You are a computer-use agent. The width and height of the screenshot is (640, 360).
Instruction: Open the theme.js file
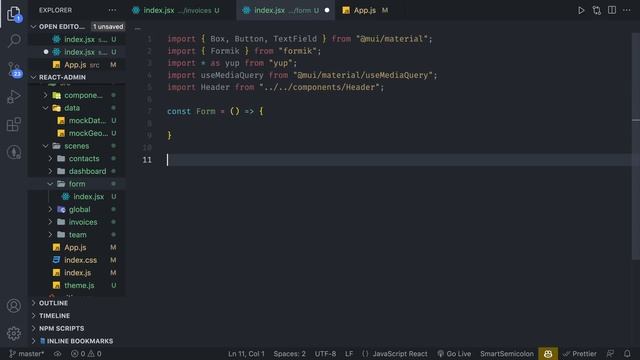click(77, 285)
